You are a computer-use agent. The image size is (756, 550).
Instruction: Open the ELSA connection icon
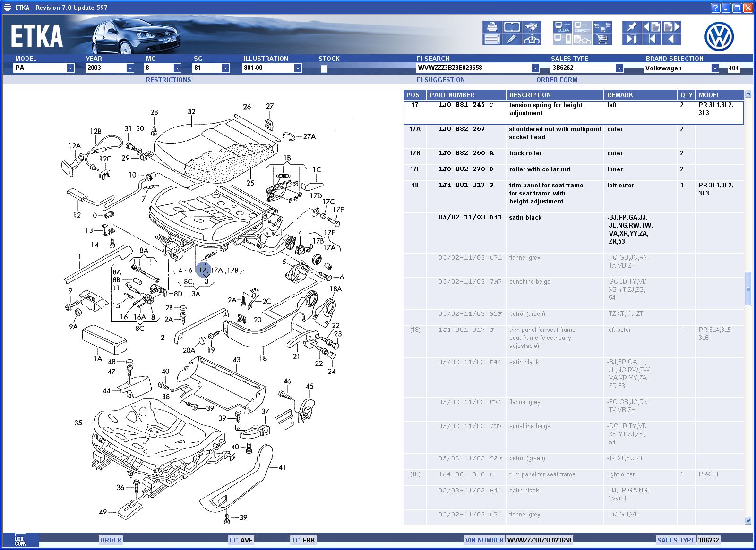562,27
